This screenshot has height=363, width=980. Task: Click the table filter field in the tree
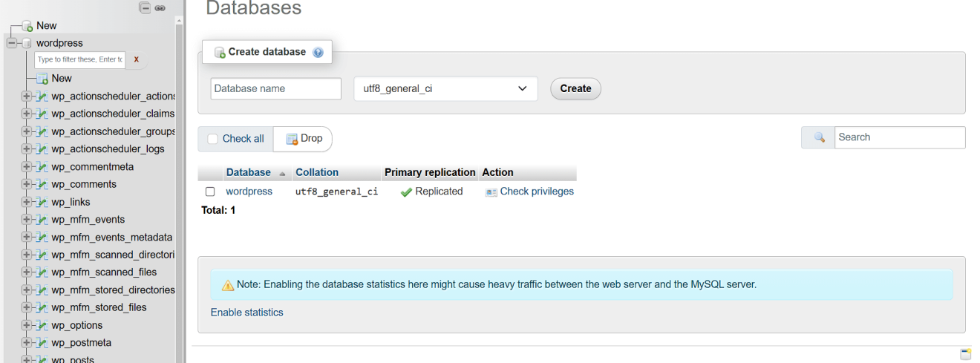pos(80,59)
